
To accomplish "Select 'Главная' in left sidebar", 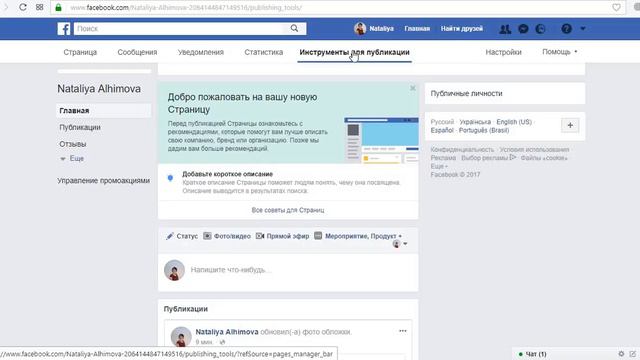I will pyautogui.click(x=103, y=111).
